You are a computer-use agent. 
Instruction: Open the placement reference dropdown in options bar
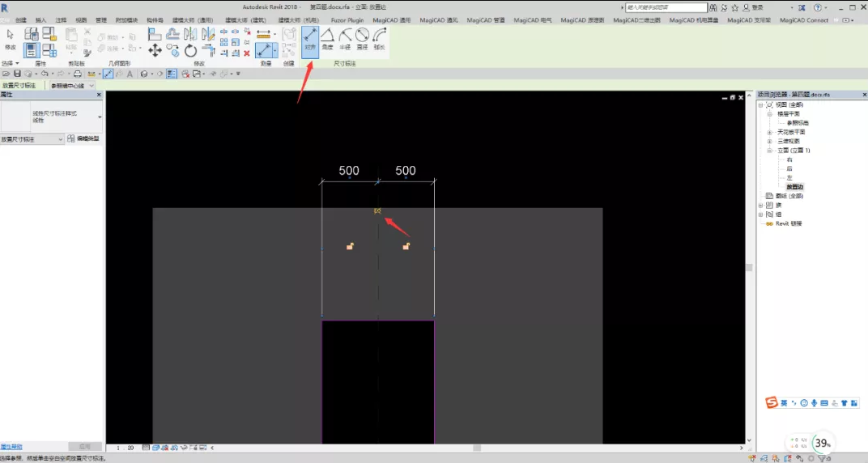72,85
